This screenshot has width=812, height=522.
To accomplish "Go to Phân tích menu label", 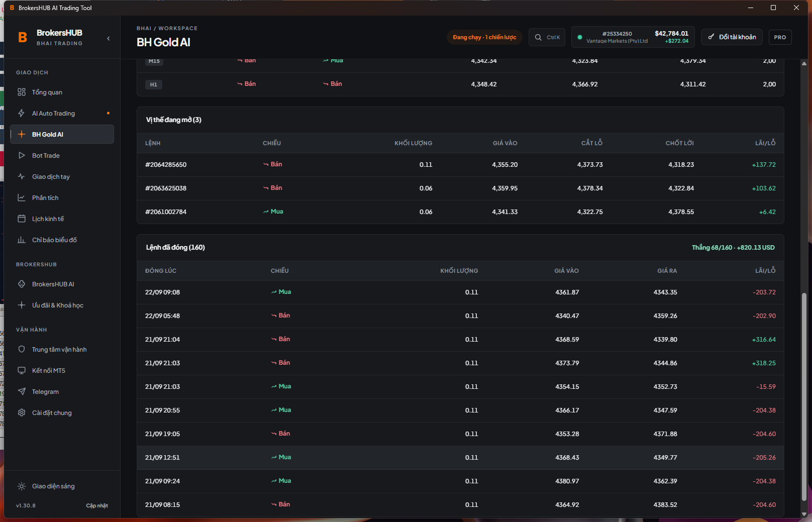I will [45, 198].
